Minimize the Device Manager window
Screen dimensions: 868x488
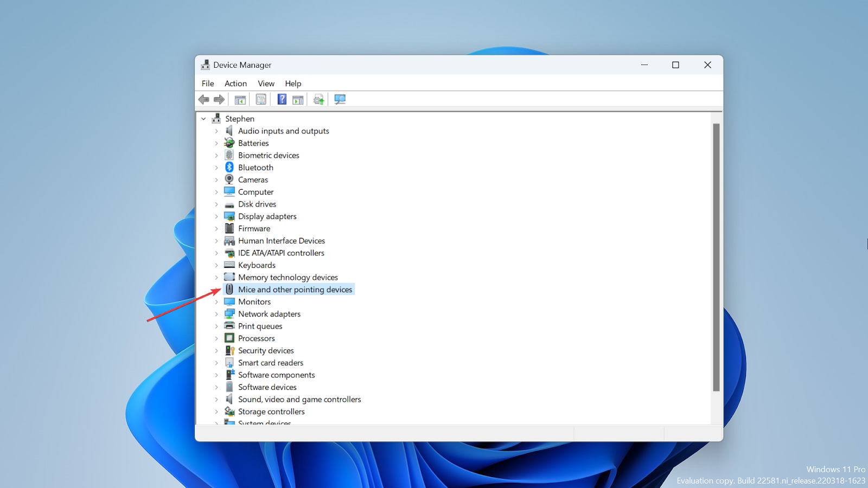click(x=644, y=65)
